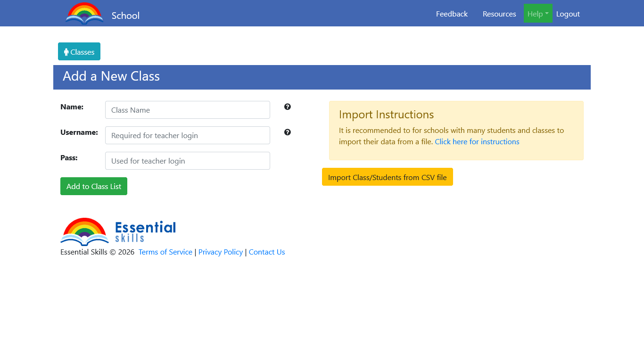Focus the Username teacher login field
644x362 pixels.
pyautogui.click(x=188, y=135)
